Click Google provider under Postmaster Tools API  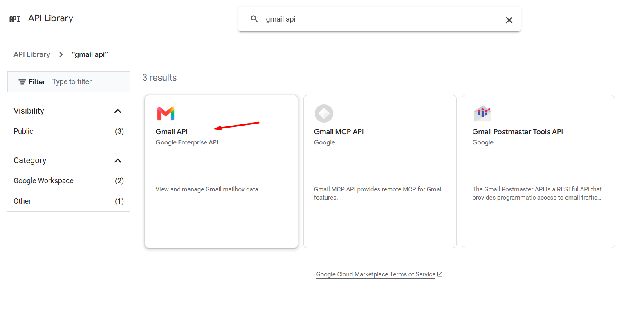point(483,142)
